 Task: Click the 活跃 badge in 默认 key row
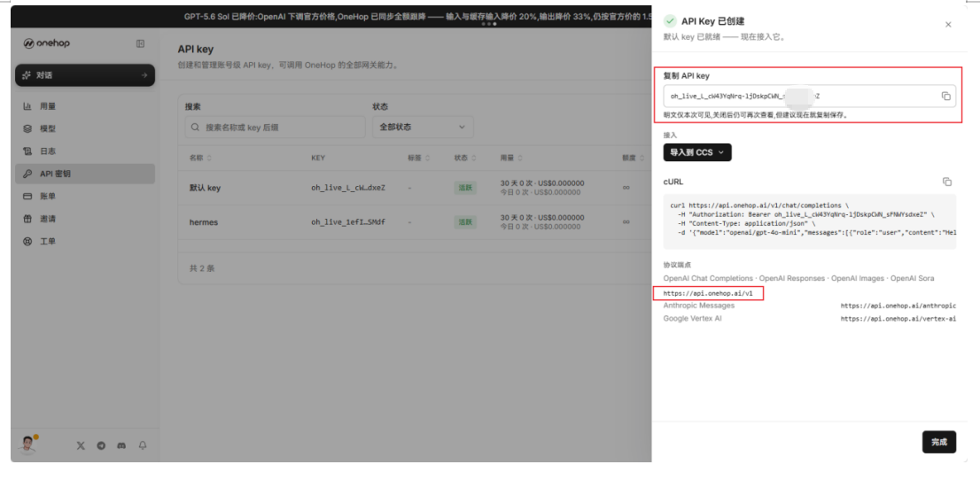point(465,188)
